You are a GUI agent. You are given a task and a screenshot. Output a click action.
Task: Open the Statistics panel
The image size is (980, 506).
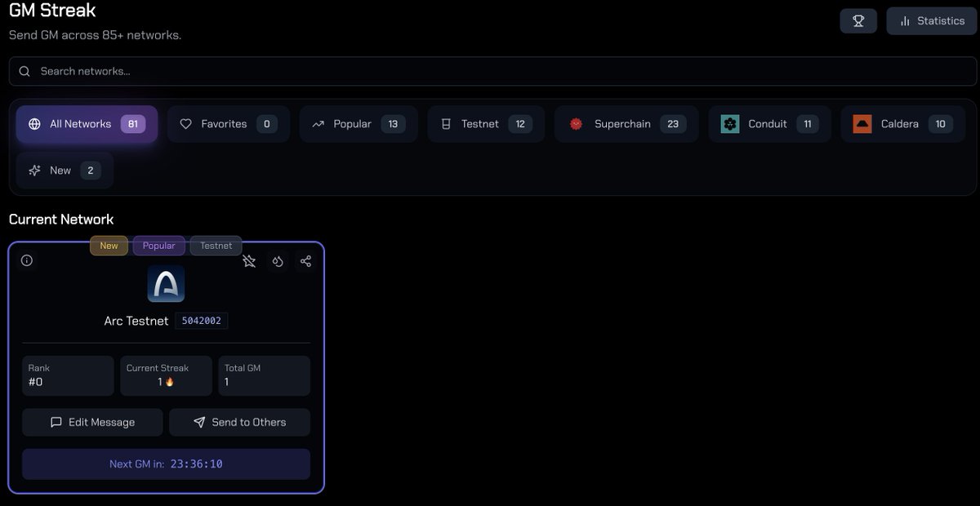click(x=931, y=21)
